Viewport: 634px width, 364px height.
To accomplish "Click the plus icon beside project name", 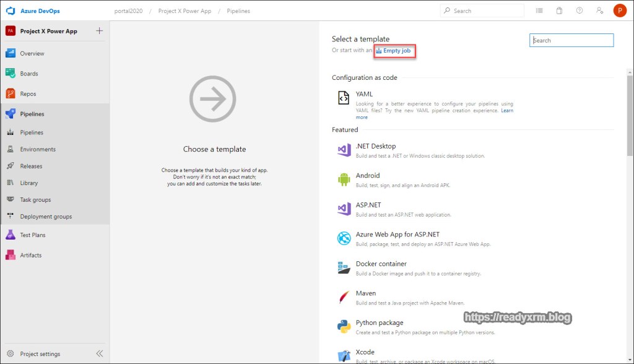I will click(x=100, y=31).
